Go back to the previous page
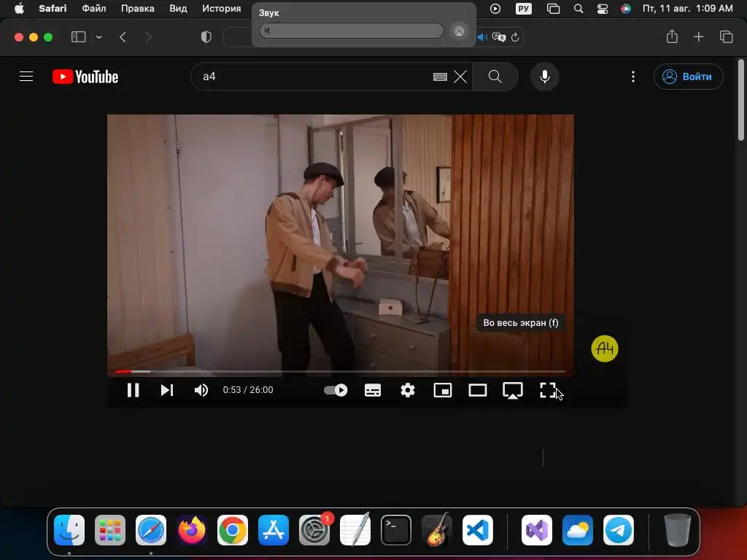 point(123,36)
